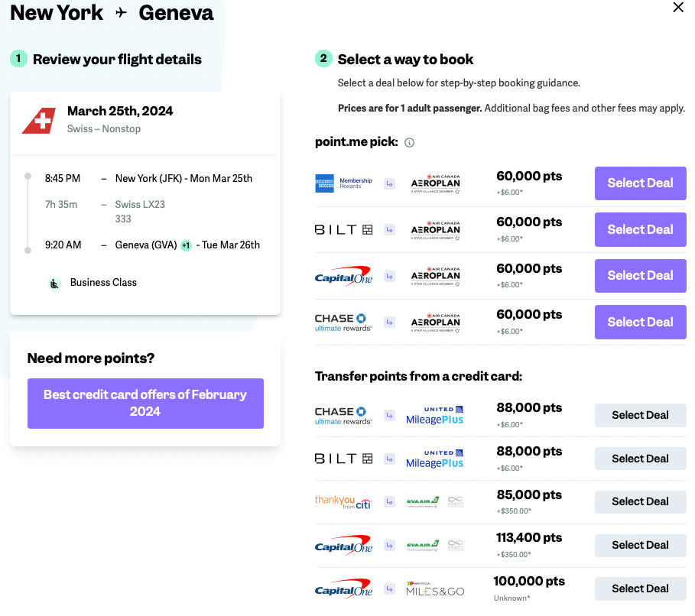The height and width of the screenshot is (616, 695).
Task: Click the Aeroplan logo in the Chase row
Action: (435, 323)
